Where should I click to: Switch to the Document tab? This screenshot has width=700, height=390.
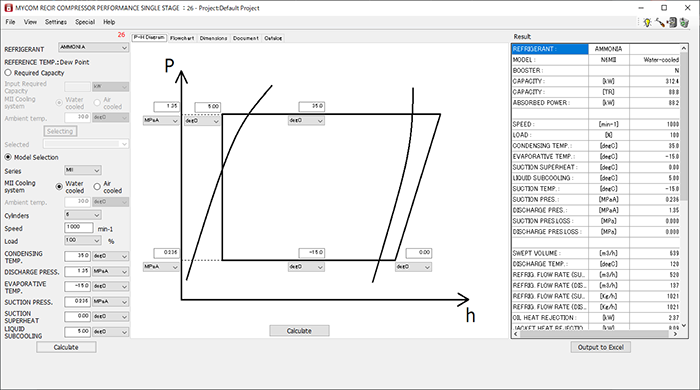click(x=246, y=38)
